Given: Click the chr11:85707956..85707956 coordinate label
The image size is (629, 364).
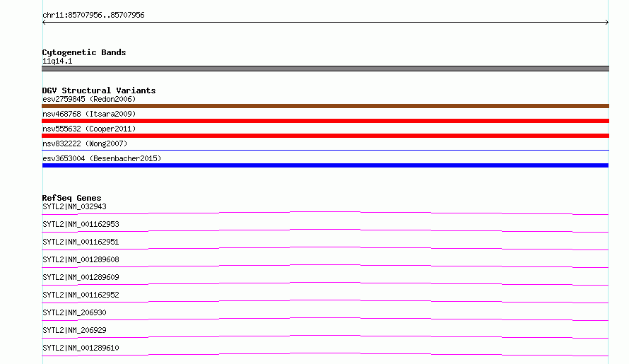Looking at the screenshot, I should tap(93, 15).
